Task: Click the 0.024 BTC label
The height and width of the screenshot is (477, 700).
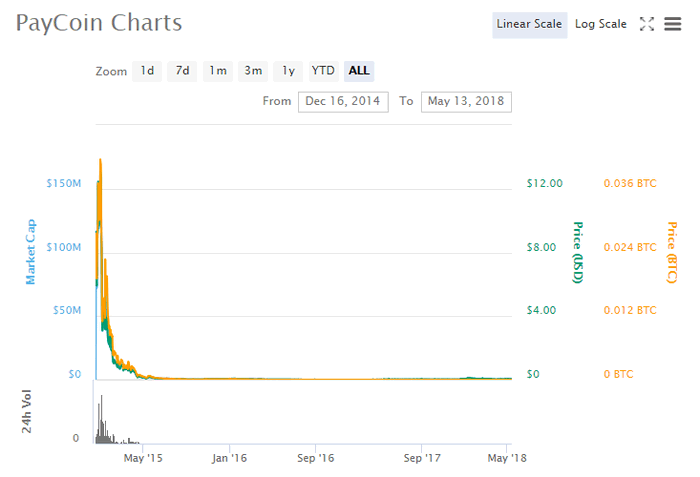Action: point(630,247)
